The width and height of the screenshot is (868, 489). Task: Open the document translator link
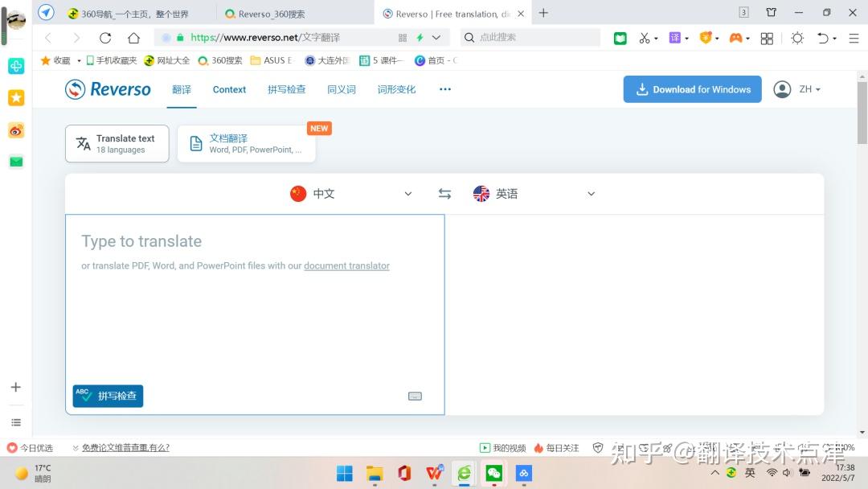pyautogui.click(x=346, y=265)
